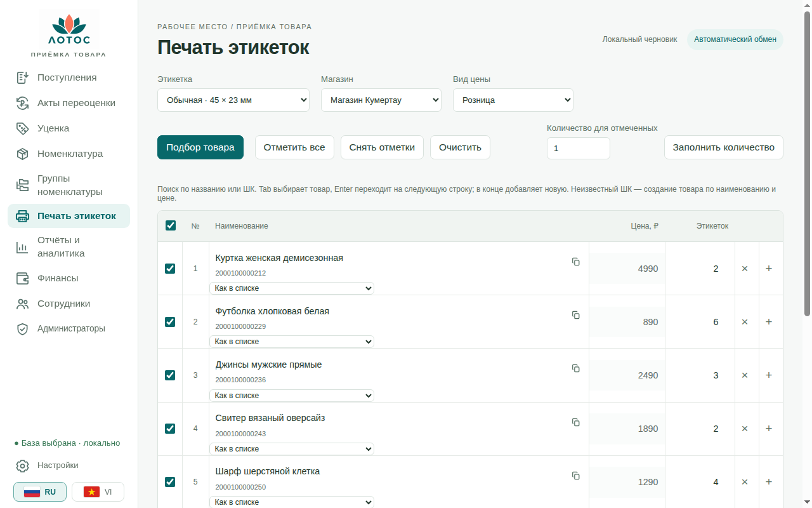Screen dimensions: 812x508
Task: Click Снять отметки button
Action: tap(382, 147)
